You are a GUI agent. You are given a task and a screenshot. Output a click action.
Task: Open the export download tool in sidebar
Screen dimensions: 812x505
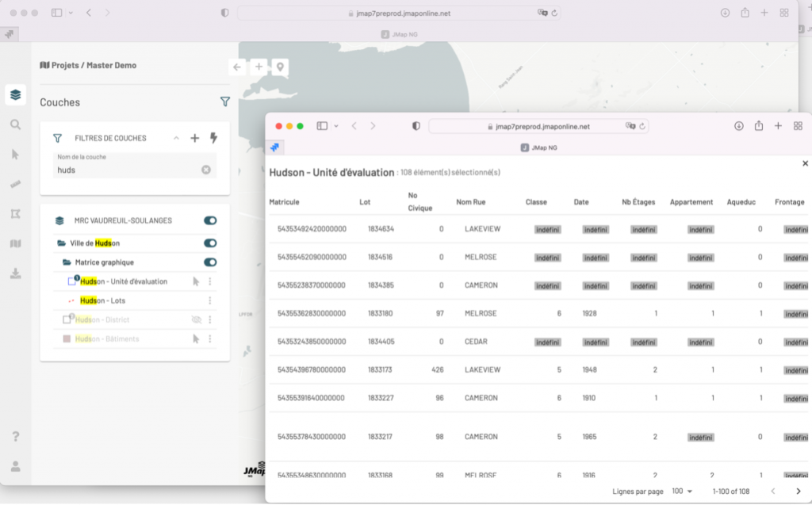click(16, 274)
